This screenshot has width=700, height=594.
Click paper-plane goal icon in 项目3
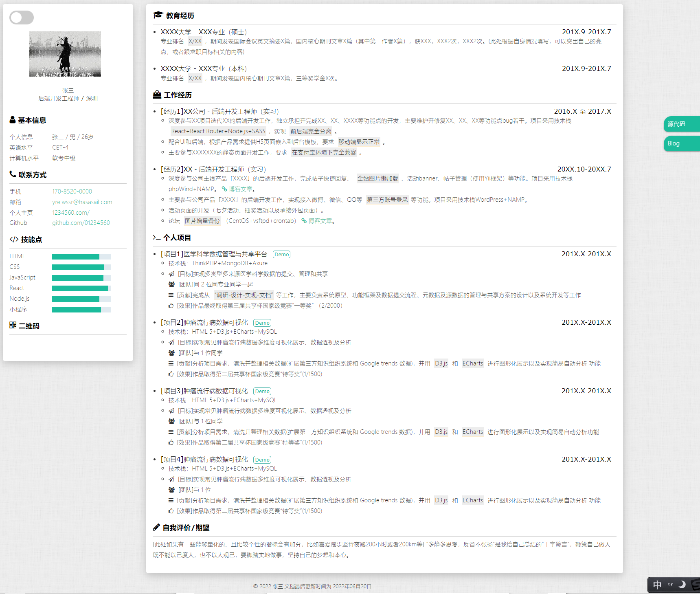pyautogui.click(x=171, y=411)
